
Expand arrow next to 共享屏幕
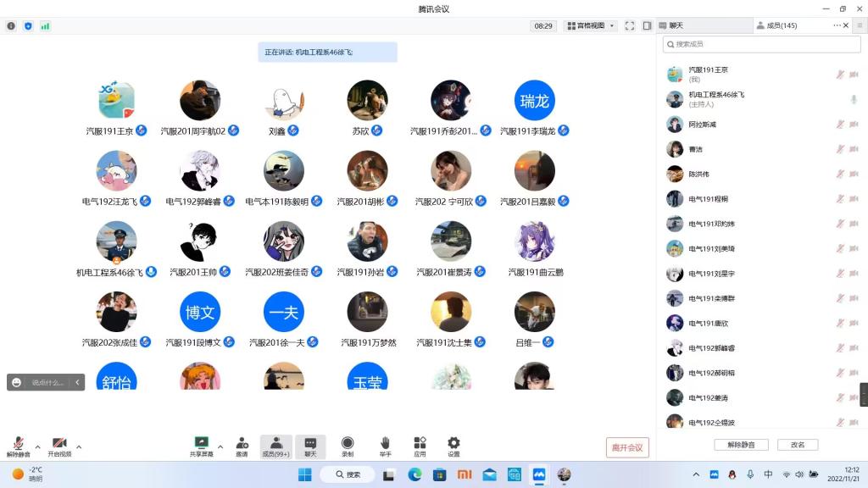pos(220,446)
